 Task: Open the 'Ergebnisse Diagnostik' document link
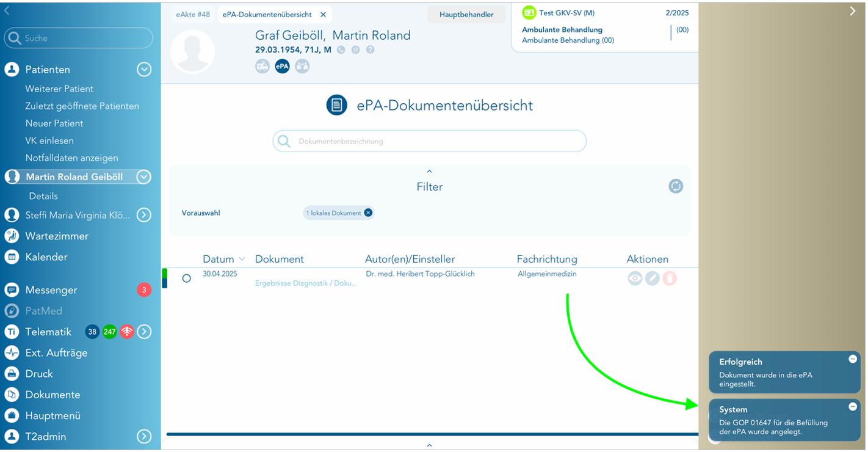[x=306, y=283]
